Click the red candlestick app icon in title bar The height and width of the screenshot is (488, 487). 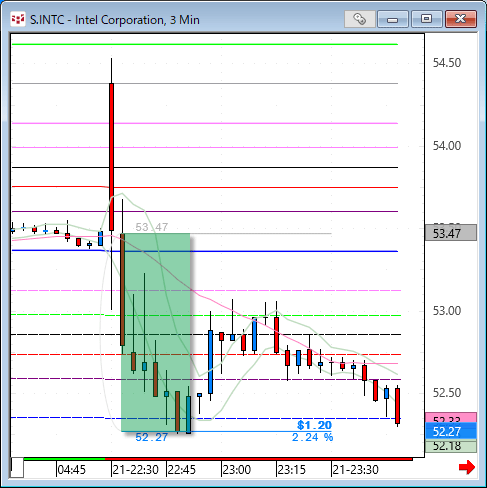pos(17,19)
